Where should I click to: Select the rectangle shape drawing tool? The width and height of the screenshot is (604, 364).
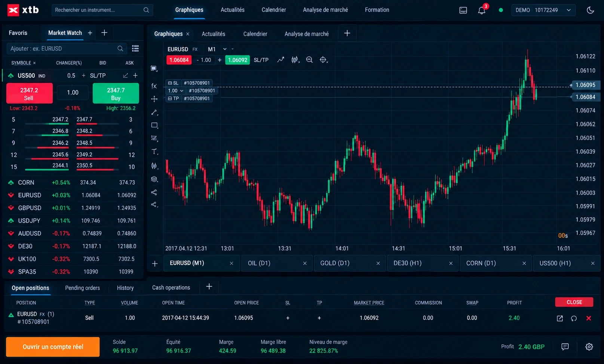tap(154, 125)
